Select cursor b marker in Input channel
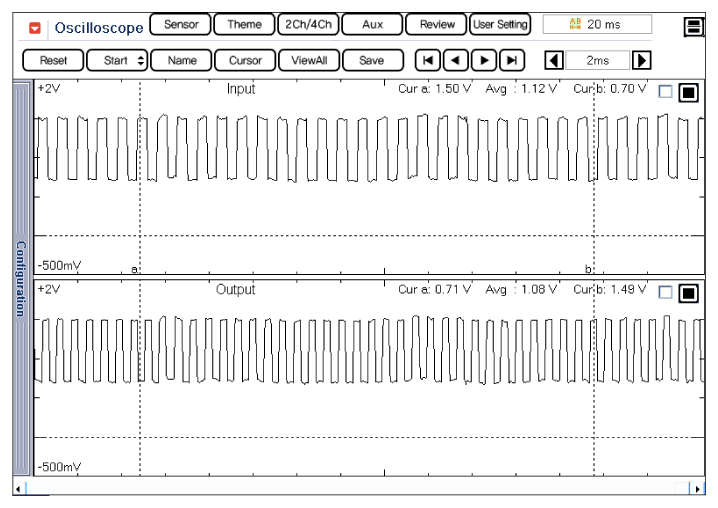This screenshot has width=718, height=508. point(588,269)
